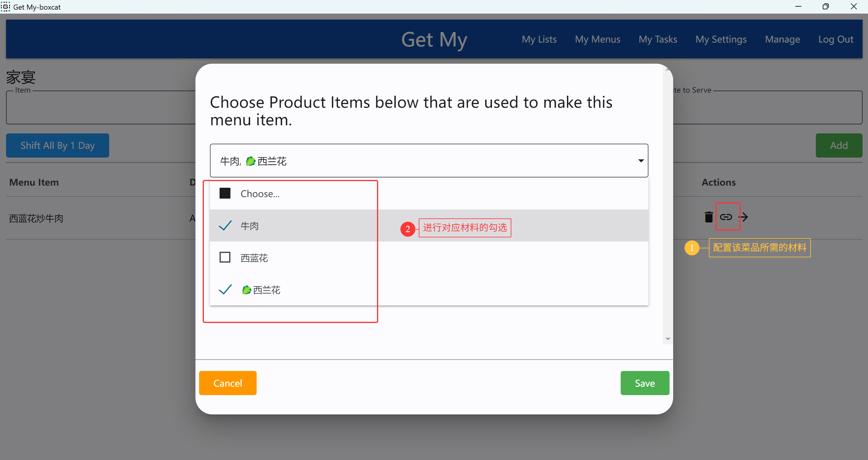
Task: Toggle the Choose... select-all checkbox
Action: click(x=225, y=193)
